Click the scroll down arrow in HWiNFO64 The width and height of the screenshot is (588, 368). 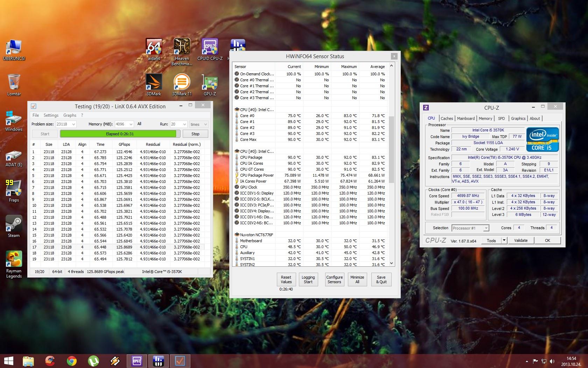[391, 263]
